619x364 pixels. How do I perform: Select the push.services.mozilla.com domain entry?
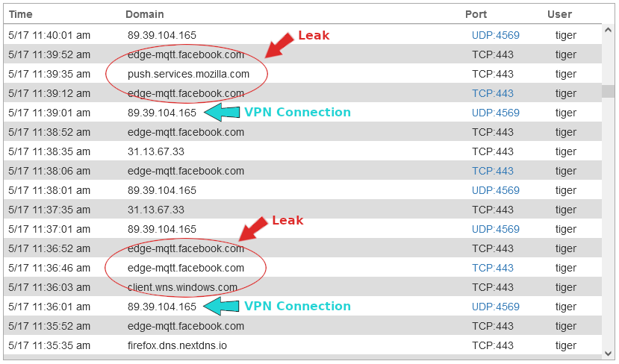pyautogui.click(x=188, y=74)
